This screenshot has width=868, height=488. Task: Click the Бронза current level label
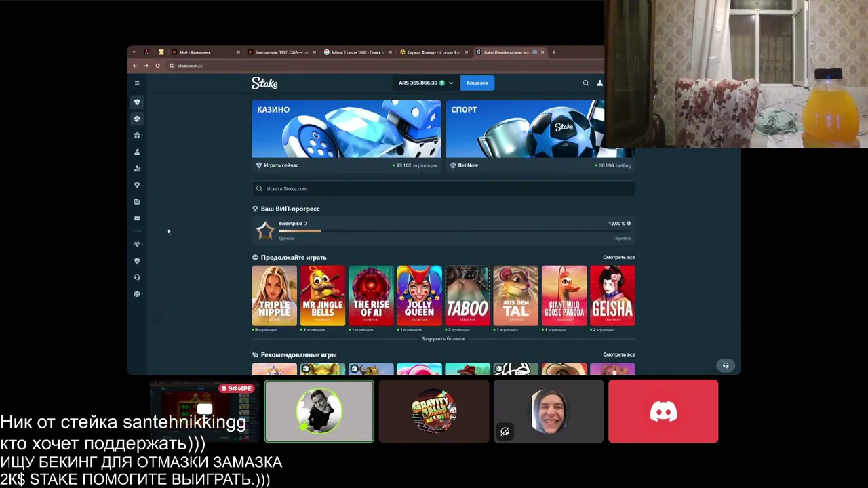(286, 239)
